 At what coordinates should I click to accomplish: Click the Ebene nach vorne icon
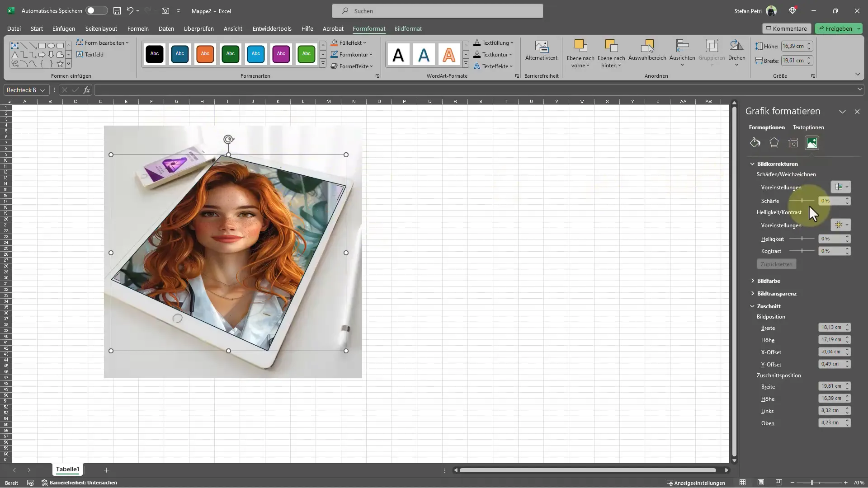[x=580, y=46]
